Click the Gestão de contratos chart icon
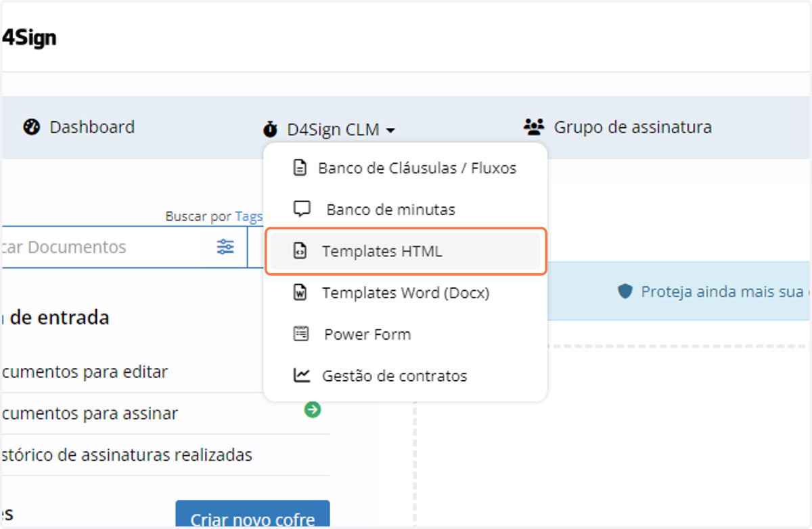Image resolution: width=812 pixels, height=529 pixels. [301, 375]
